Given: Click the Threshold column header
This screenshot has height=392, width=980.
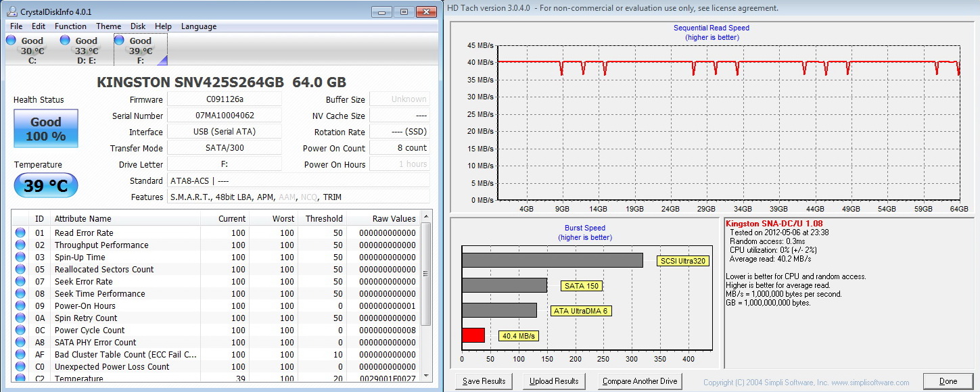Looking at the screenshot, I should click(323, 218).
